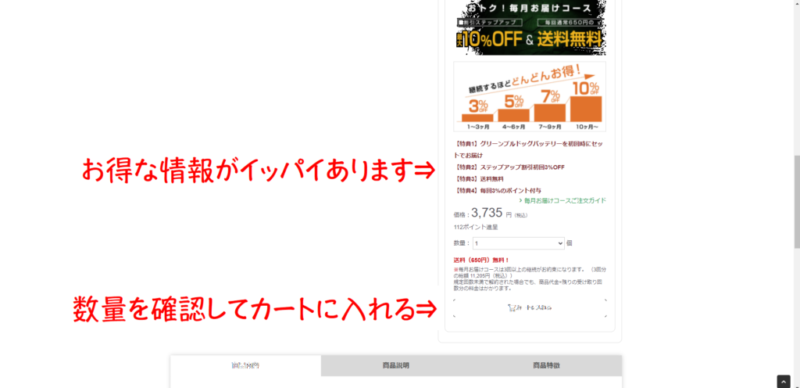Image resolution: width=800 pixels, height=388 pixels.
Task: Click the 5%OFF orange bar in chart
Action: pyautogui.click(x=514, y=115)
